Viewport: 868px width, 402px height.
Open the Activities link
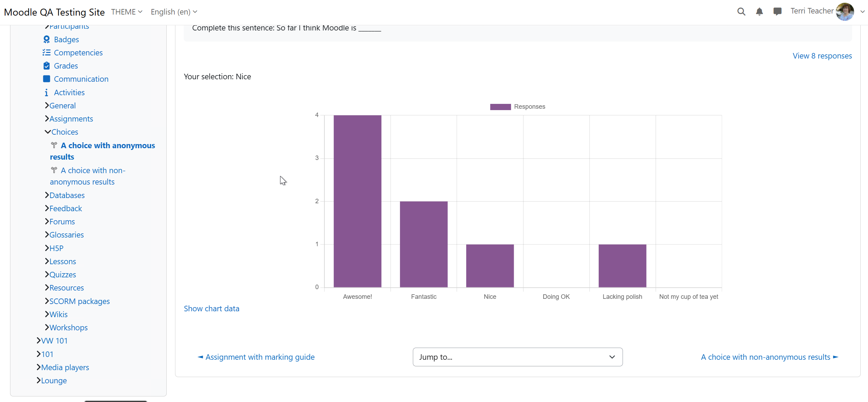(69, 92)
